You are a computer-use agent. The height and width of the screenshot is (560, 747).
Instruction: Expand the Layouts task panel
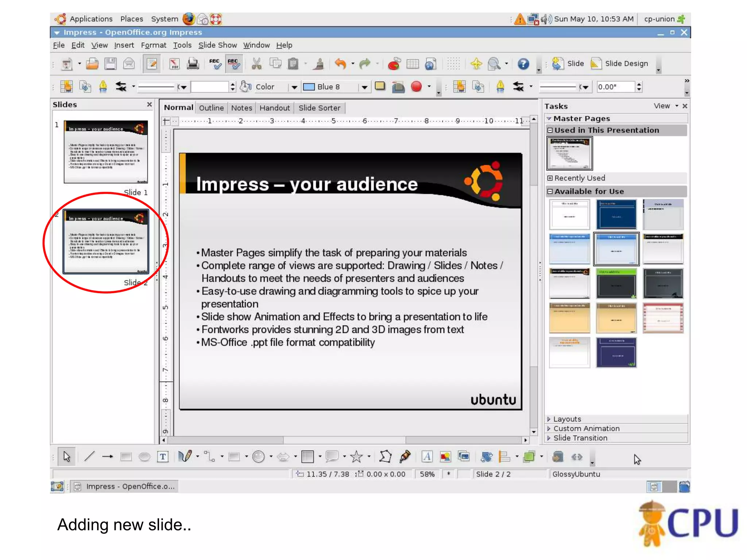[616, 419]
